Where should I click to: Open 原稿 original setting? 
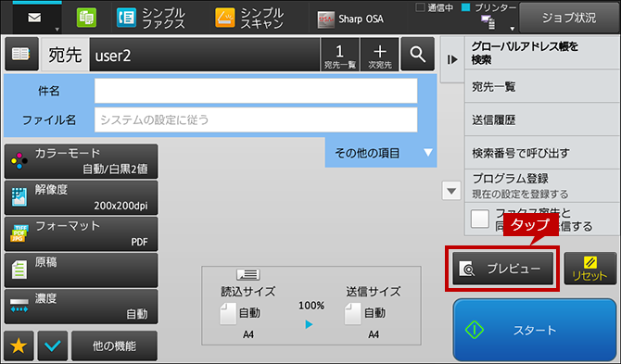point(82,270)
